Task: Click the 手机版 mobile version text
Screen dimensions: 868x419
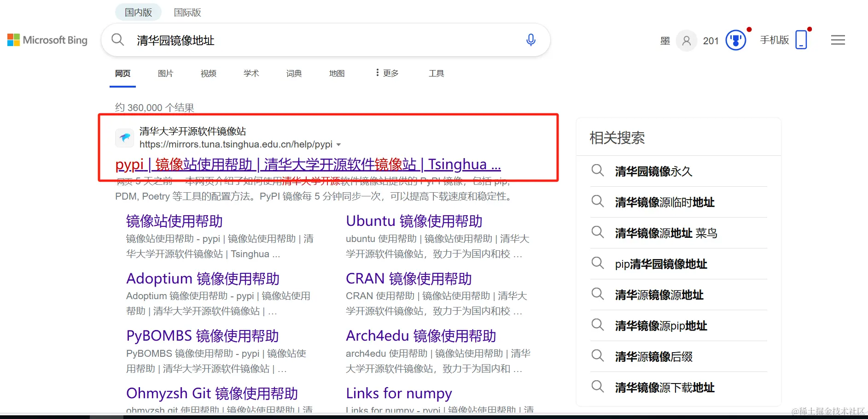Action: coord(775,40)
